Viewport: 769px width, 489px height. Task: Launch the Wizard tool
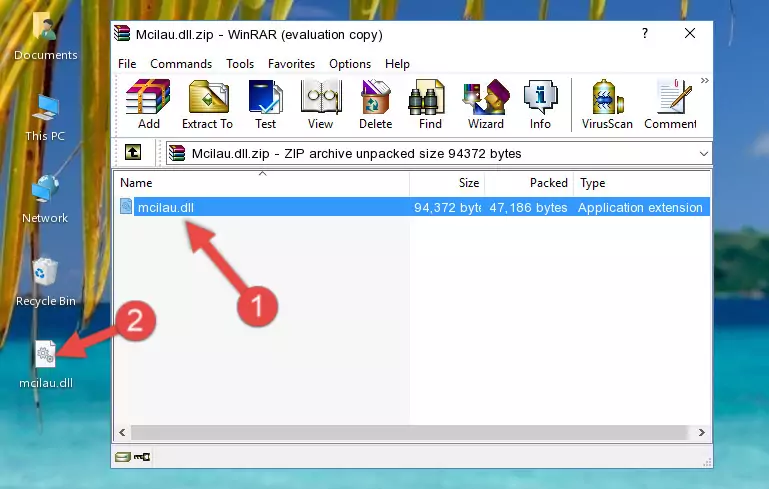pos(486,104)
